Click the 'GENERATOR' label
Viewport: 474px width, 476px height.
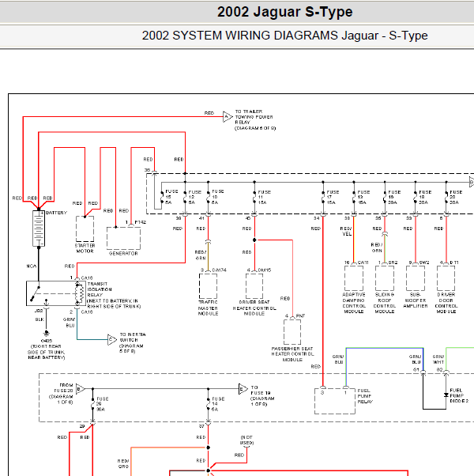coord(123,253)
